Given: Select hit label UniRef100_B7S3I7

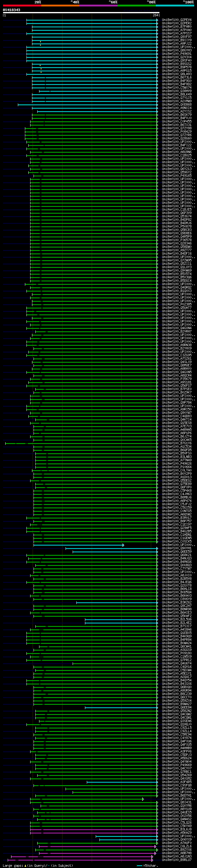Looking at the screenshot, I should (176, 626).
